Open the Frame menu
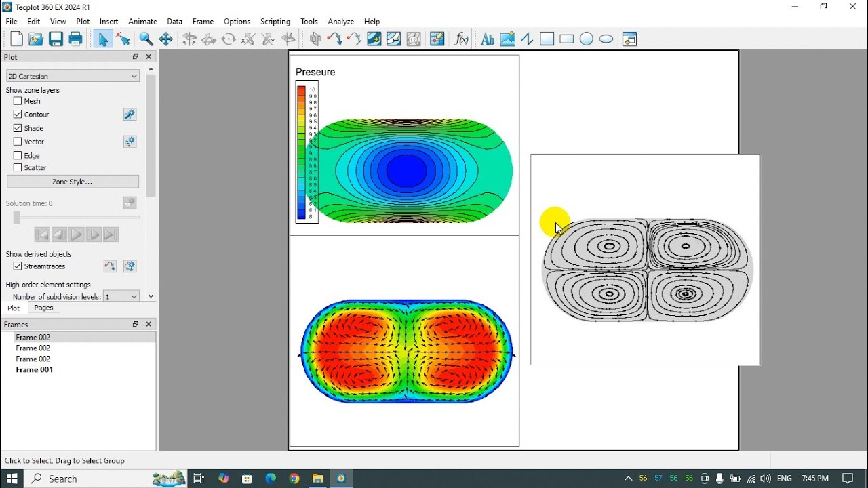 click(203, 22)
